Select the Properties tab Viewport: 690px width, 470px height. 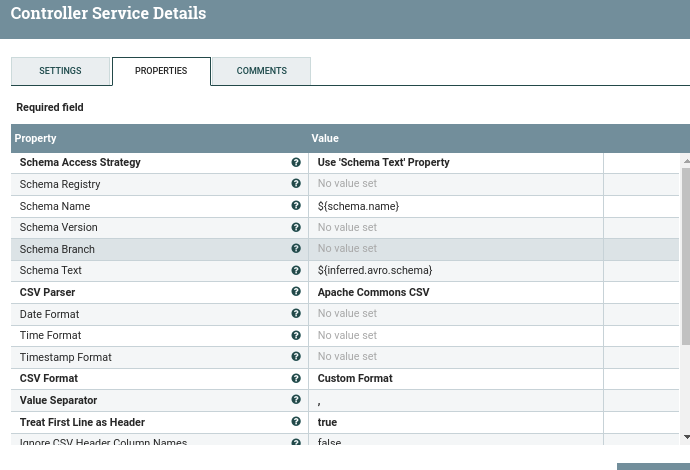click(x=161, y=71)
